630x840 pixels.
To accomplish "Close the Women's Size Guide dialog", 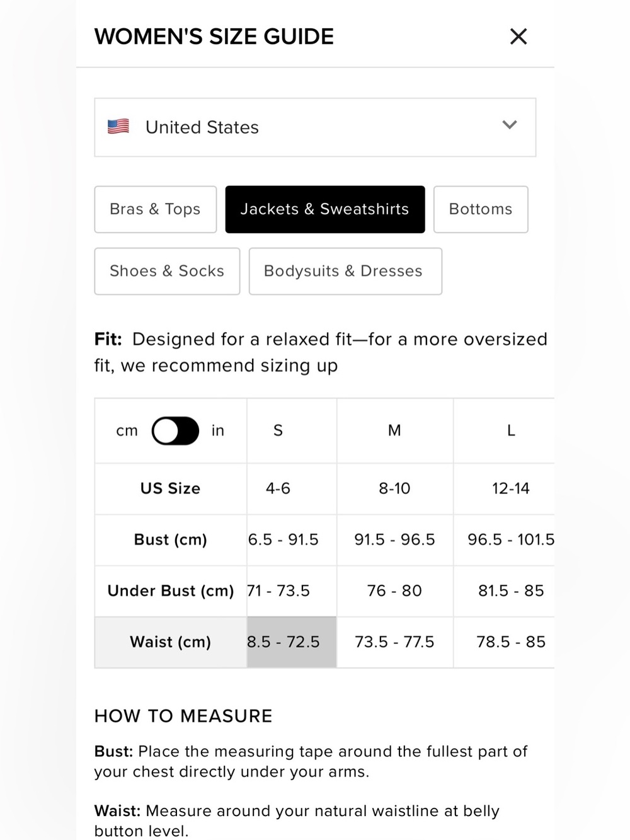I will 518,37.
